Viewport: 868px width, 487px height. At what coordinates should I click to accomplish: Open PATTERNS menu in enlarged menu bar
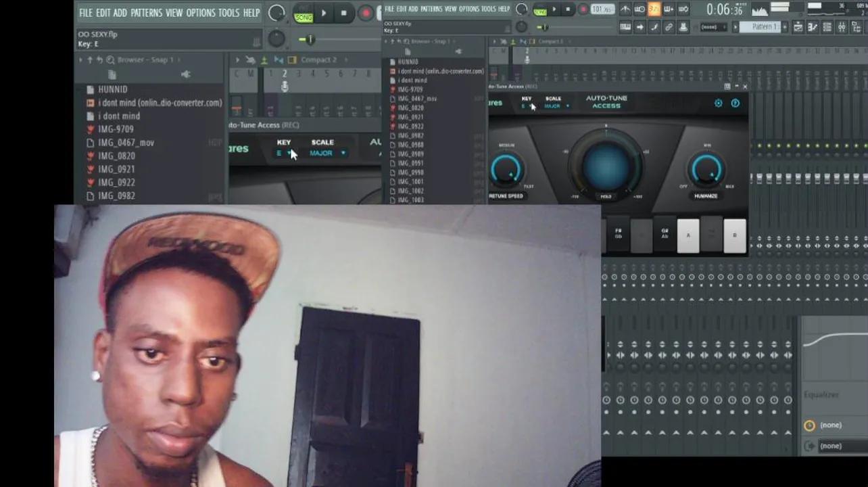coord(146,13)
